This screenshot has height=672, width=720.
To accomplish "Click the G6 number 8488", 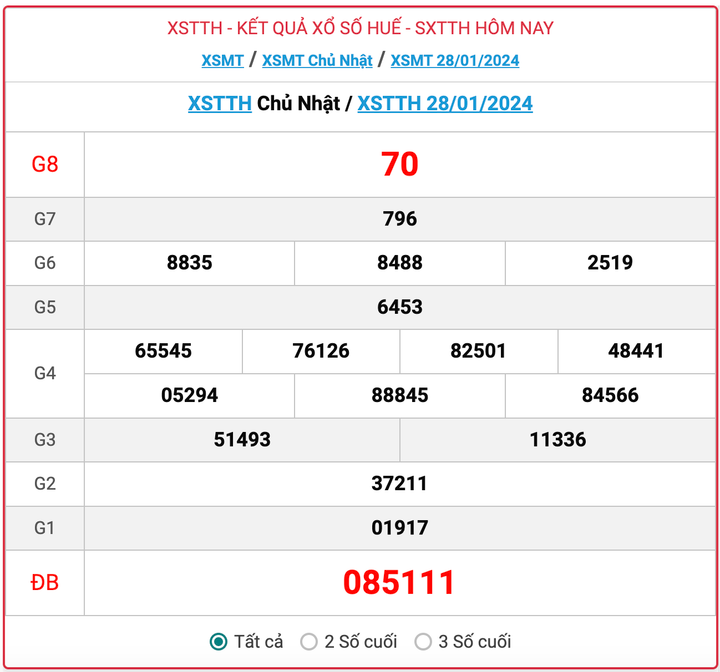I will pos(399,263).
